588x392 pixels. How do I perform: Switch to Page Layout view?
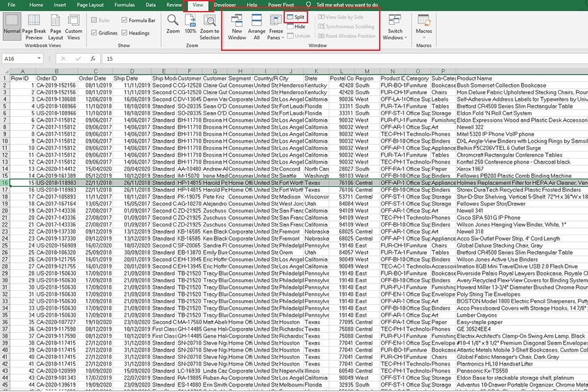coord(56,27)
